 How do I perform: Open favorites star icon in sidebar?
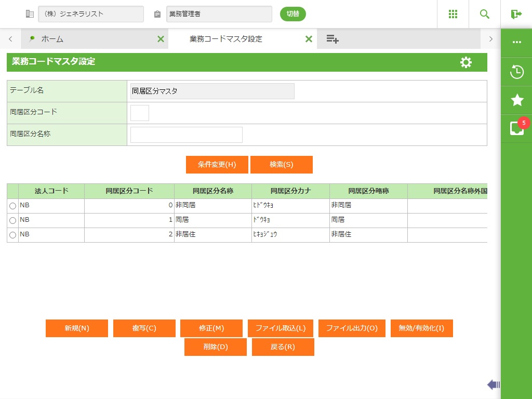tap(516, 100)
